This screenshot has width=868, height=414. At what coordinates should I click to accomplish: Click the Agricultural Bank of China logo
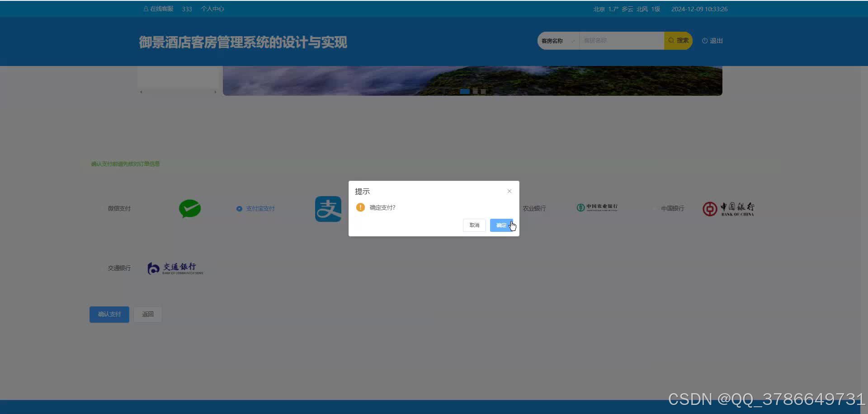coord(597,207)
